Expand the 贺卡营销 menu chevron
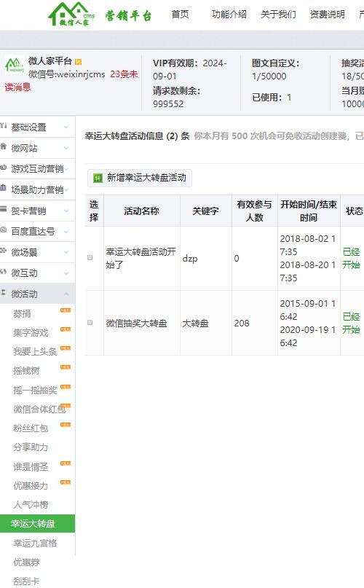The width and height of the screenshot is (364, 588). pyautogui.click(x=66, y=211)
